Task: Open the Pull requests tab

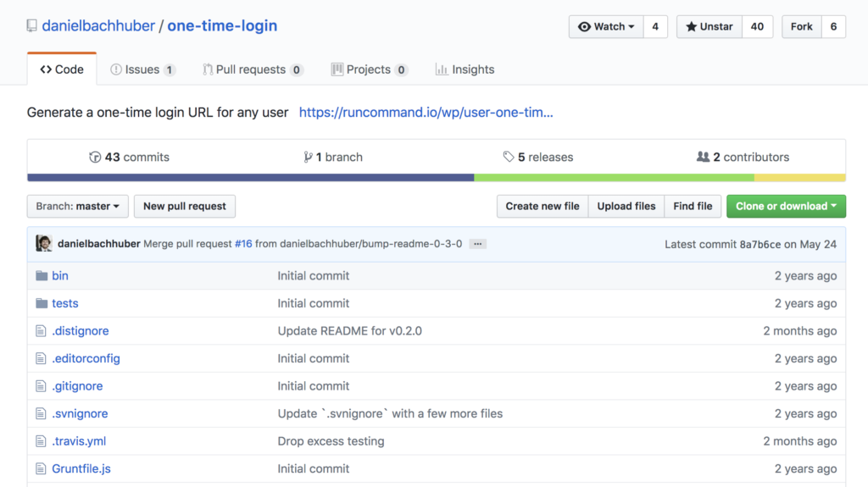Action: click(253, 69)
